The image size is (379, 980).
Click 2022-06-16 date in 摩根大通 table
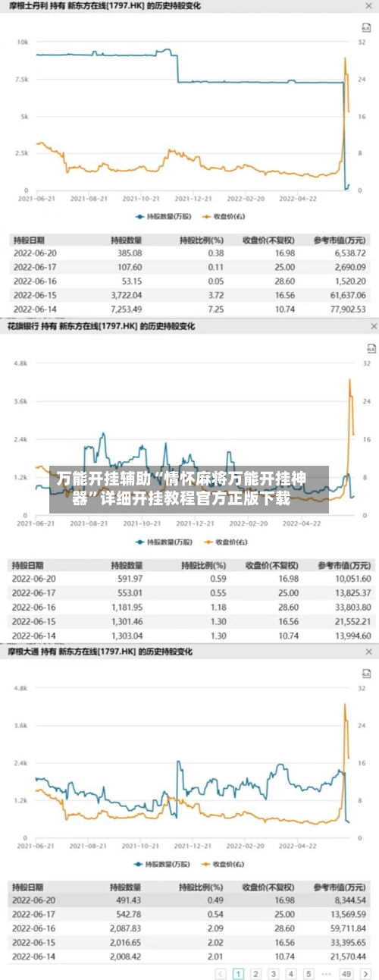(x=35, y=928)
